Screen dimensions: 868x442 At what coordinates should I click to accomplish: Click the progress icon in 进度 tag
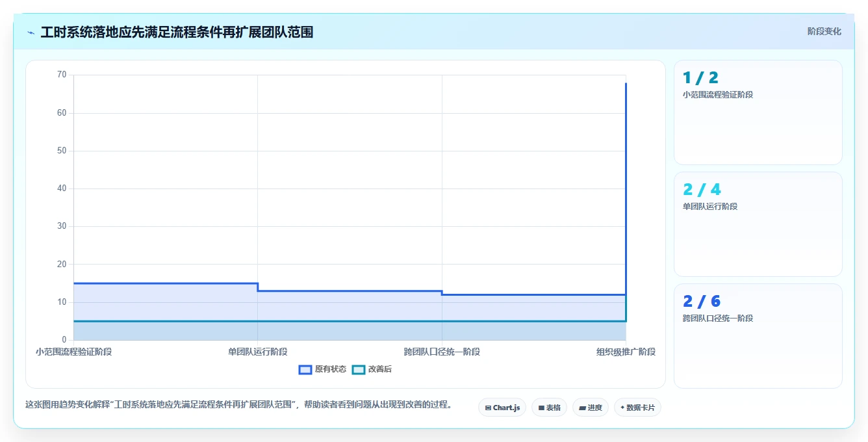click(x=583, y=408)
